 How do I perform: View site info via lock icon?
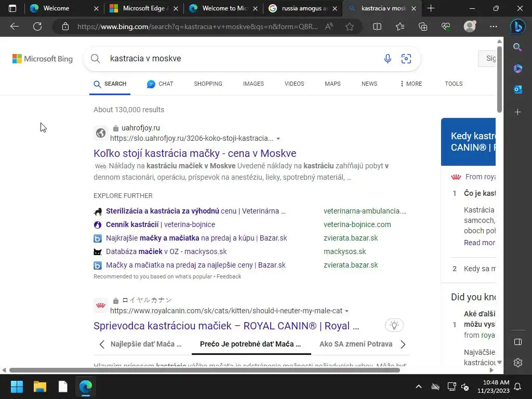click(65, 26)
